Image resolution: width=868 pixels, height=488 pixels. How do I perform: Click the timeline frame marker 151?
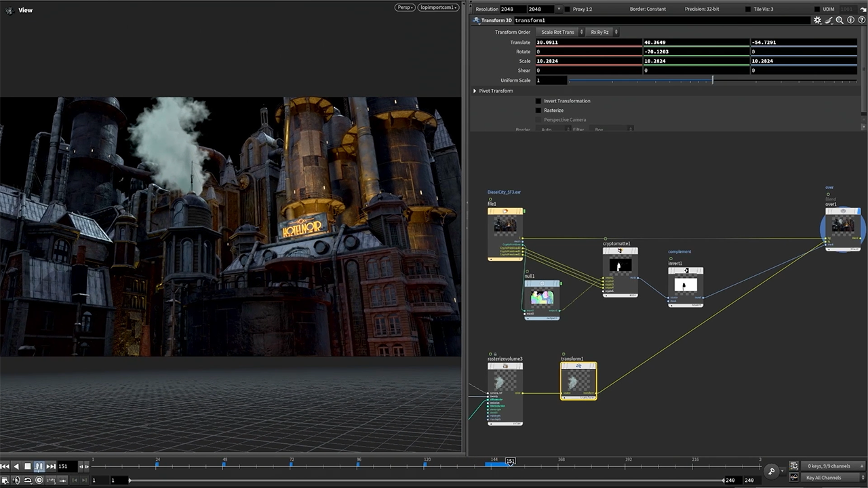pyautogui.click(x=511, y=461)
